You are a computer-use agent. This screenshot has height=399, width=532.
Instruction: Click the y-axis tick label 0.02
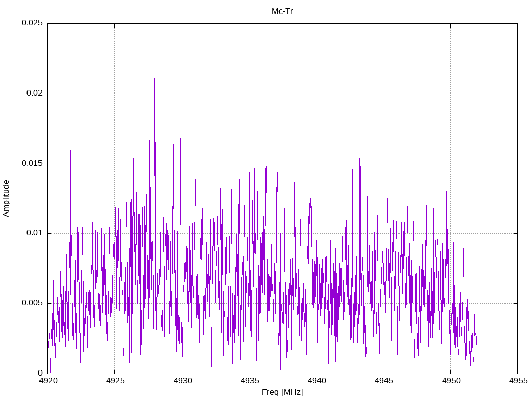click(x=35, y=94)
